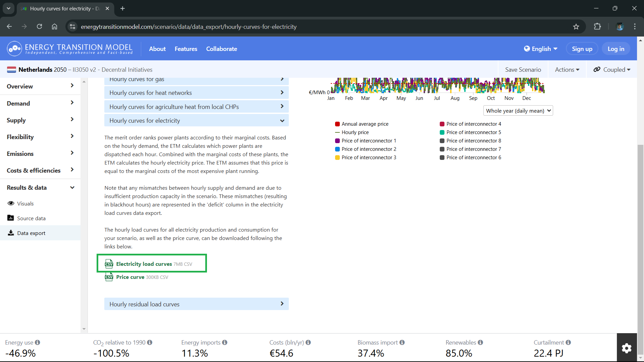The width and height of the screenshot is (644, 362).
Task: Open the Demand sidebar section
Action: point(40,103)
